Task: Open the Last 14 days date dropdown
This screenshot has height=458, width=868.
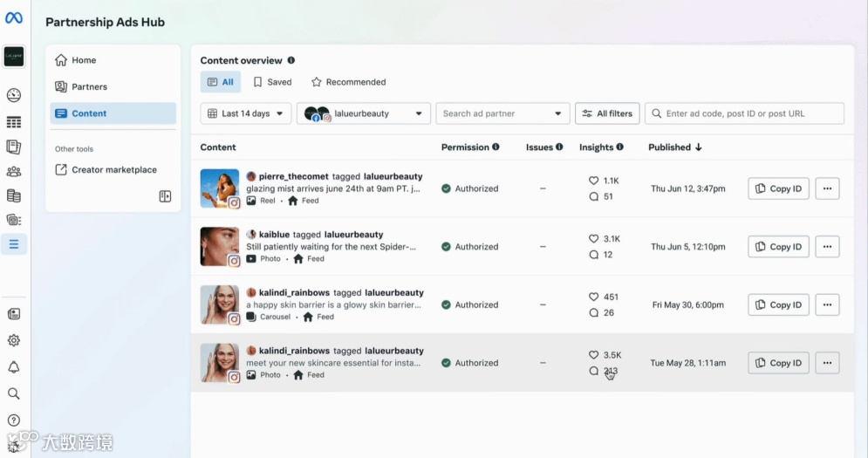Action: tap(246, 113)
